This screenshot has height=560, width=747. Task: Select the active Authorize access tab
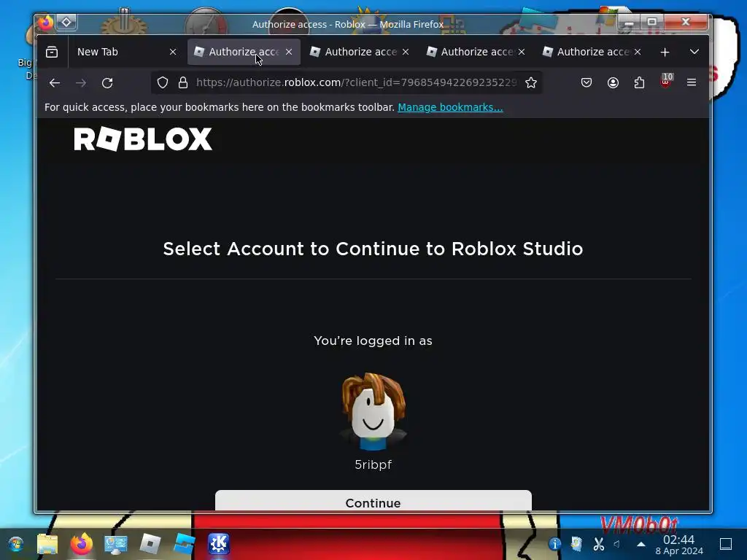(x=244, y=52)
